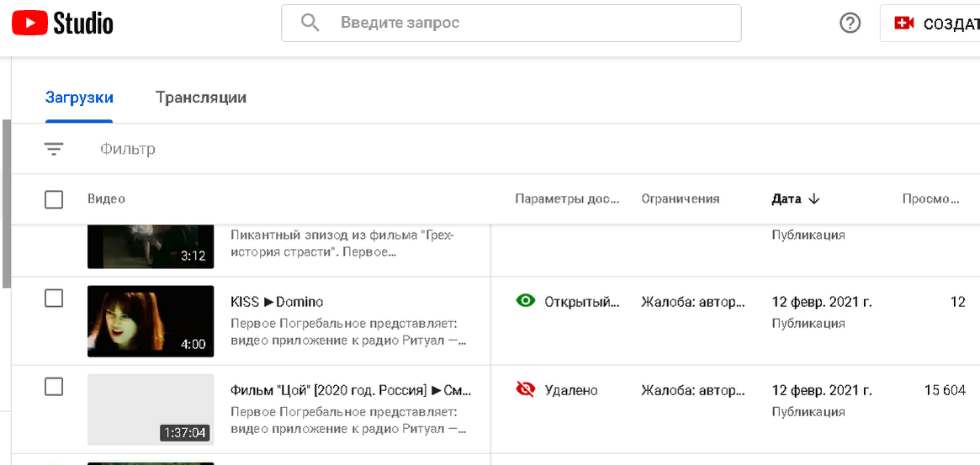Click red crossed-eye icon for Цой film
Image resolution: width=980 pixels, height=465 pixels.
(526, 390)
